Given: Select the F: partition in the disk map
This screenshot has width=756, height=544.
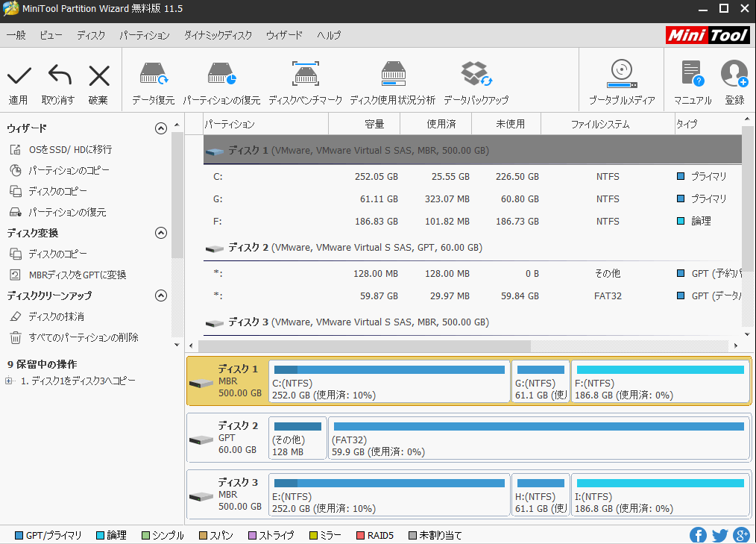Looking at the screenshot, I should click(x=659, y=382).
